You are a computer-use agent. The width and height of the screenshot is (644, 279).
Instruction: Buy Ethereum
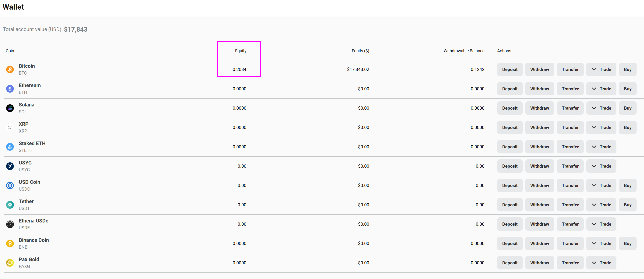[627, 89]
